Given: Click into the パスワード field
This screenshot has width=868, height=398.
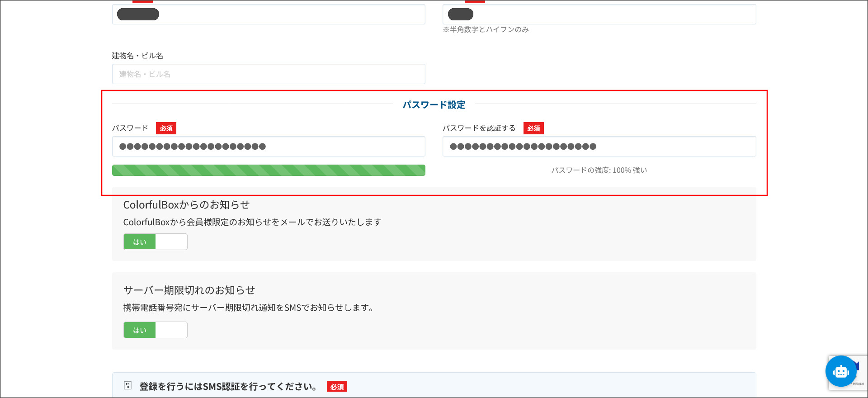Looking at the screenshot, I should [x=269, y=147].
